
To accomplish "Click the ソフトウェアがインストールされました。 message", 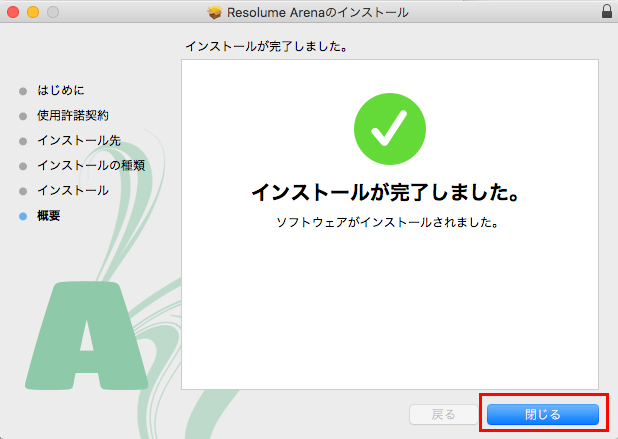I will point(387,222).
